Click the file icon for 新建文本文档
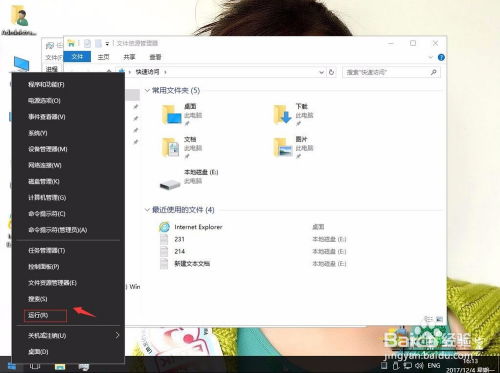 pyautogui.click(x=164, y=263)
